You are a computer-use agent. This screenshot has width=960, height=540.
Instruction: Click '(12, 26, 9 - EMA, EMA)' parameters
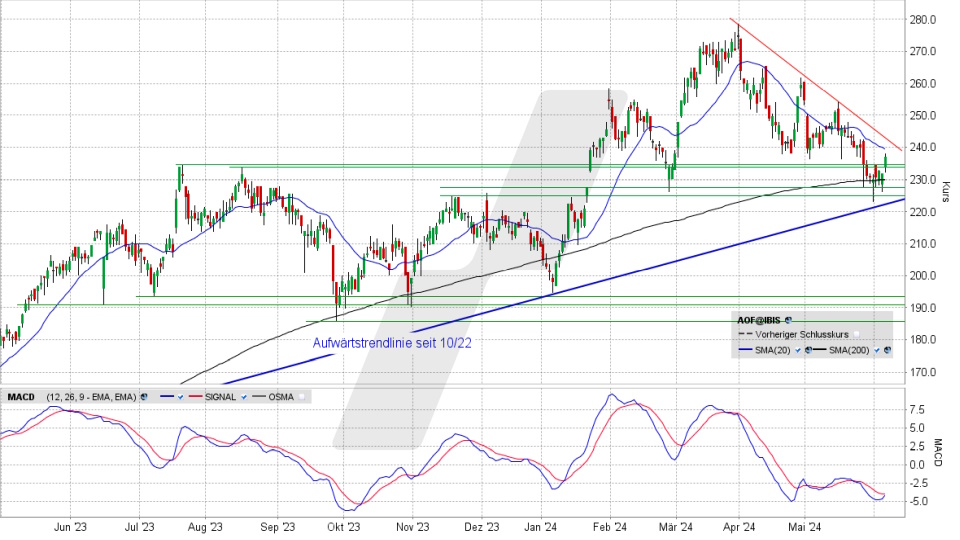coord(91,397)
